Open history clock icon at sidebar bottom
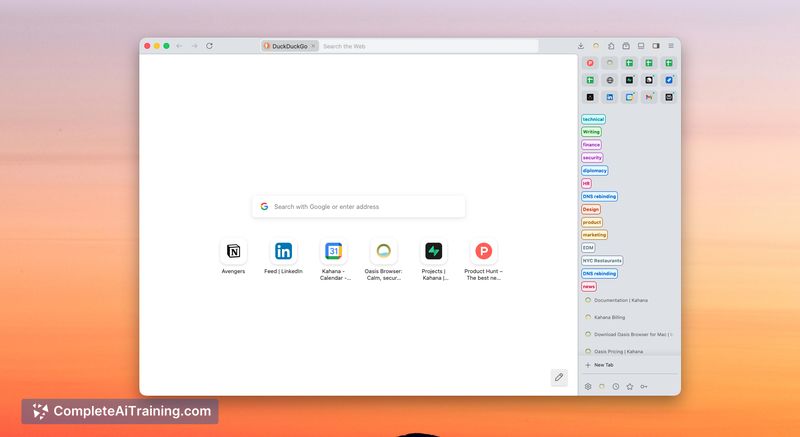 click(x=616, y=387)
